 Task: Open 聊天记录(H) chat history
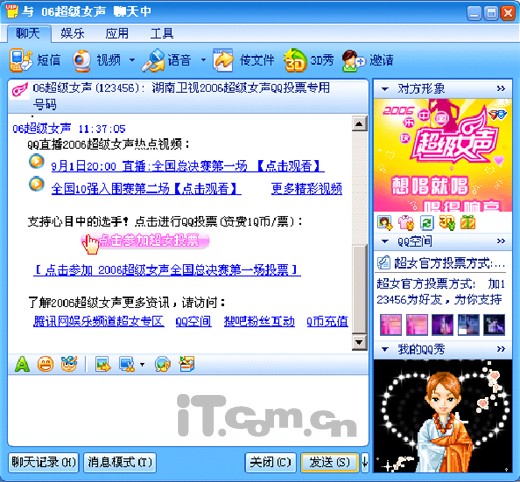pos(44,462)
